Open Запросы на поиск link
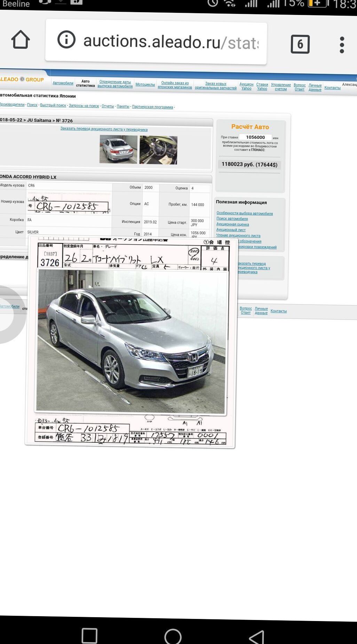Viewport: 357px width, 644px height. click(84, 105)
